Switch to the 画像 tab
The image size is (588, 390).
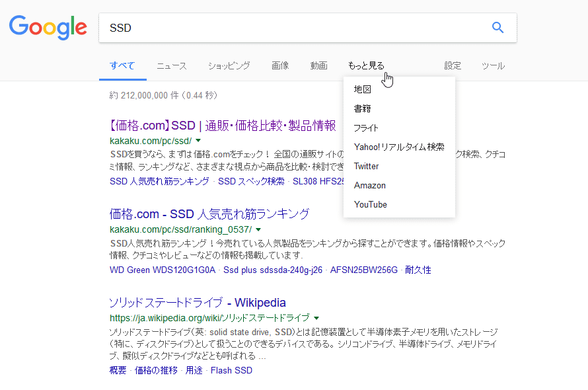(280, 65)
